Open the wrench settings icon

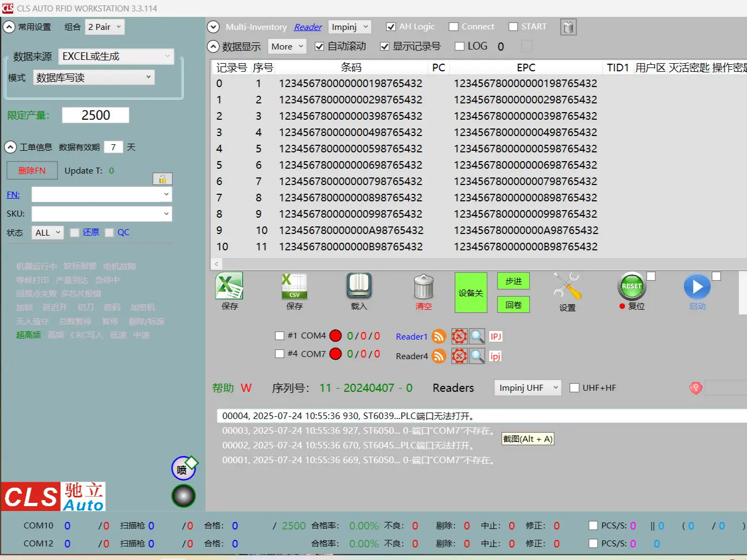567,286
